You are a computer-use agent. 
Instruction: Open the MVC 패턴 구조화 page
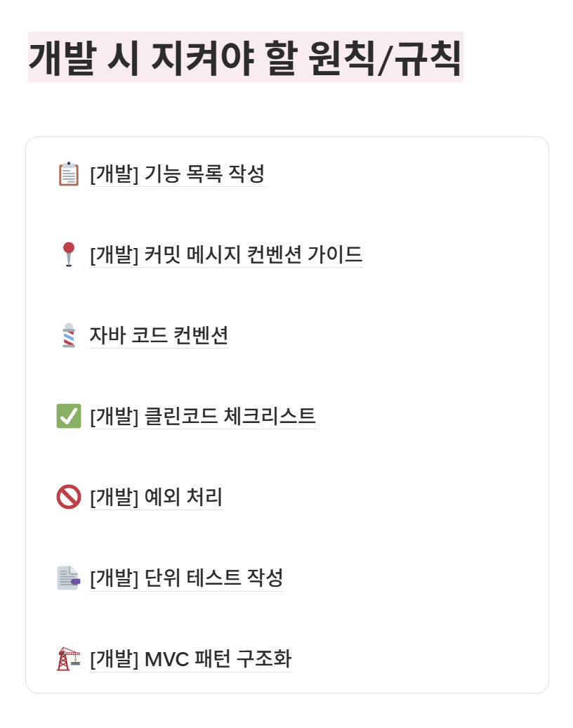pos(191,658)
